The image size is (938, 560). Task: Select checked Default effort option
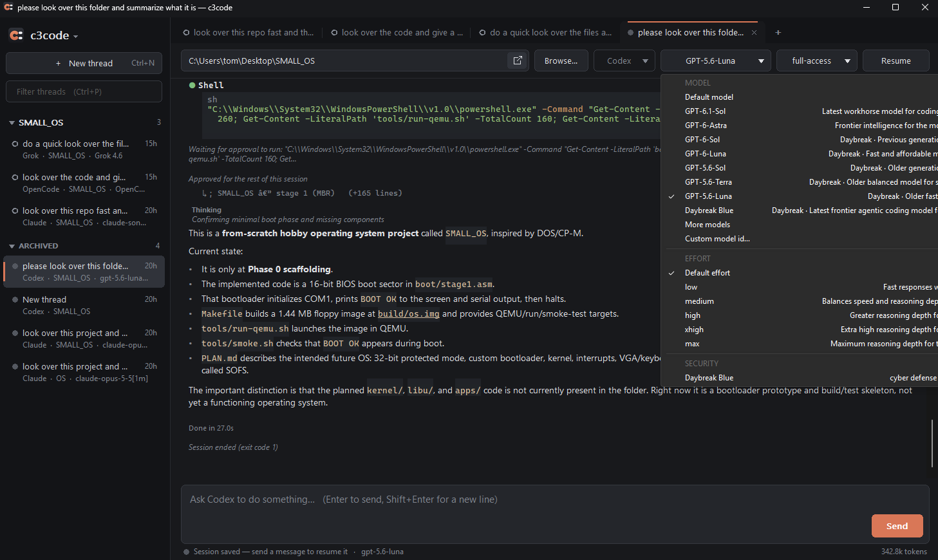[800, 273]
